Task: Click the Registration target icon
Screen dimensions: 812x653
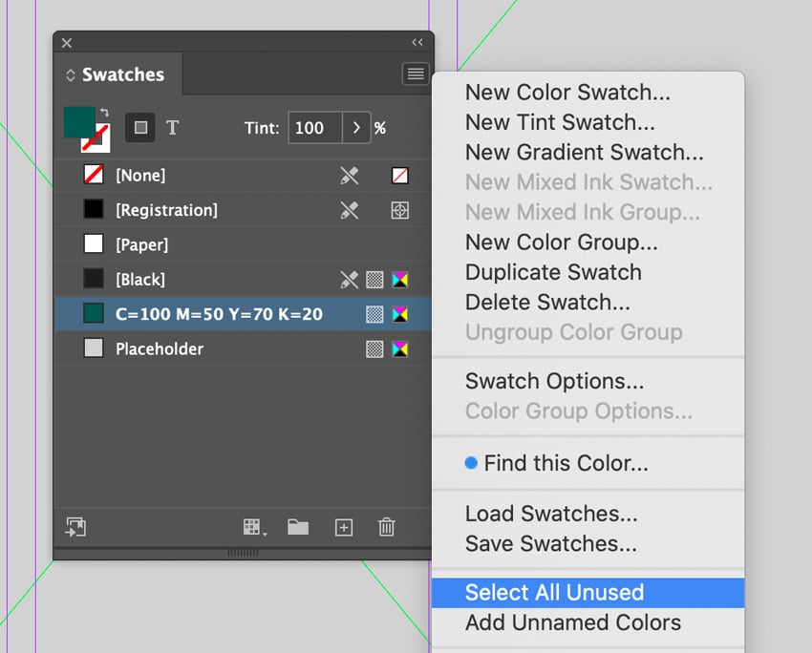Action: coord(400,210)
